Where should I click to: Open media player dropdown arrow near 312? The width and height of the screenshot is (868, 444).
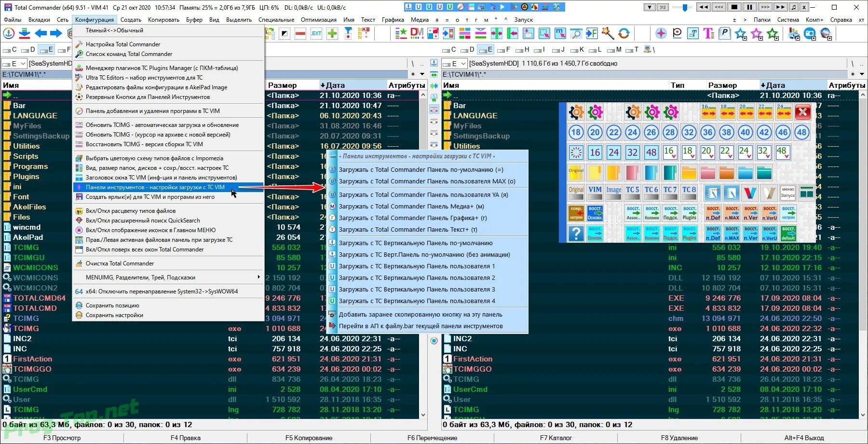coord(650,7)
